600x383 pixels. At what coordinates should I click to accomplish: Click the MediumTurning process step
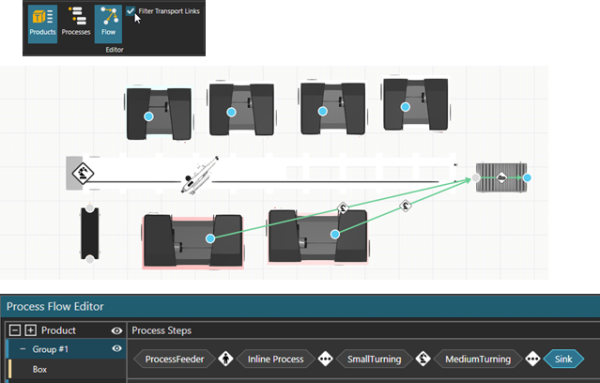click(478, 359)
